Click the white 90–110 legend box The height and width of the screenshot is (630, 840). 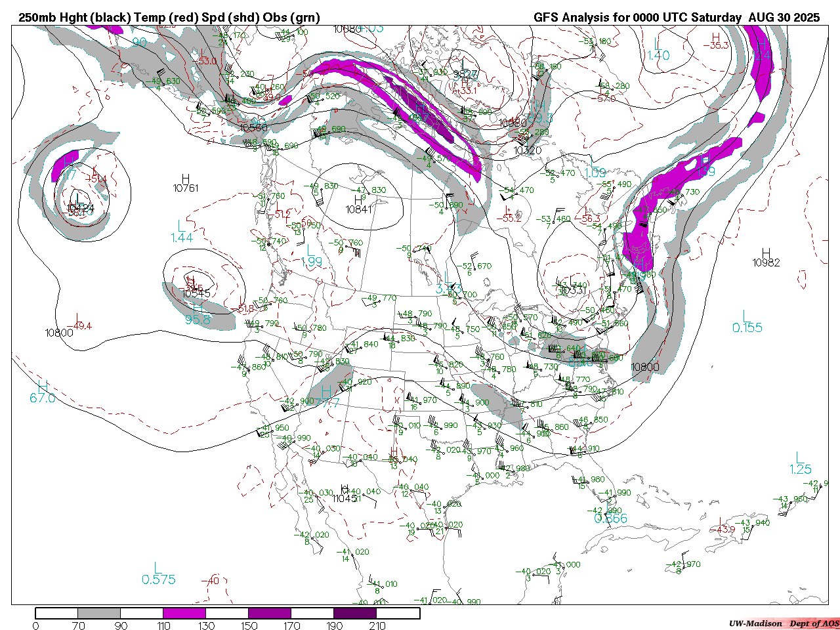(x=142, y=613)
